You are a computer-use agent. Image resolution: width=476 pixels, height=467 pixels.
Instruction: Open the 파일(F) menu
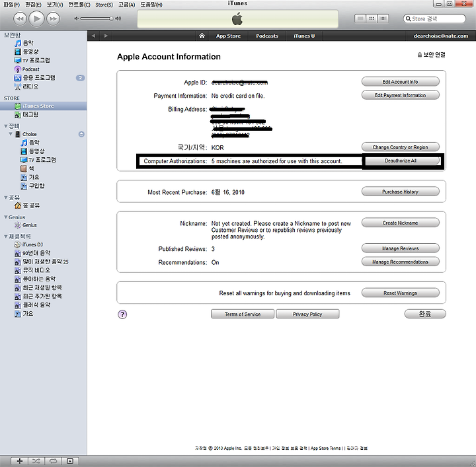[x=11, y=5]
